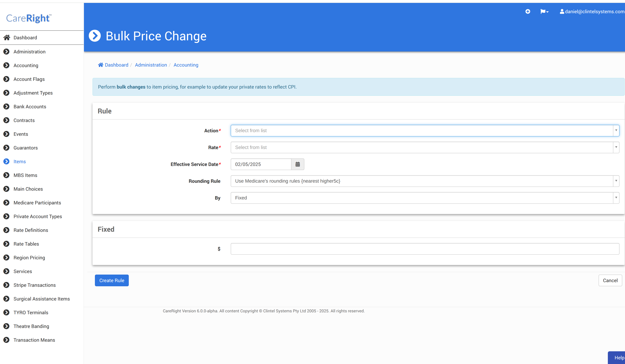This screenshot has height=364, width=625.
Task: Expand the Rate dropdown
Action: (x=425, y=147)
